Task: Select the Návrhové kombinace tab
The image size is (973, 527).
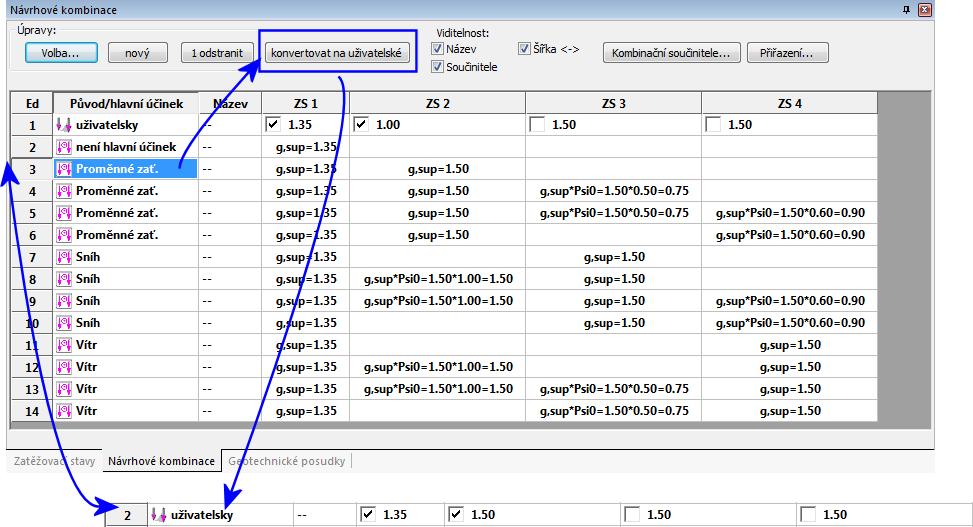Action: point(161,461)
